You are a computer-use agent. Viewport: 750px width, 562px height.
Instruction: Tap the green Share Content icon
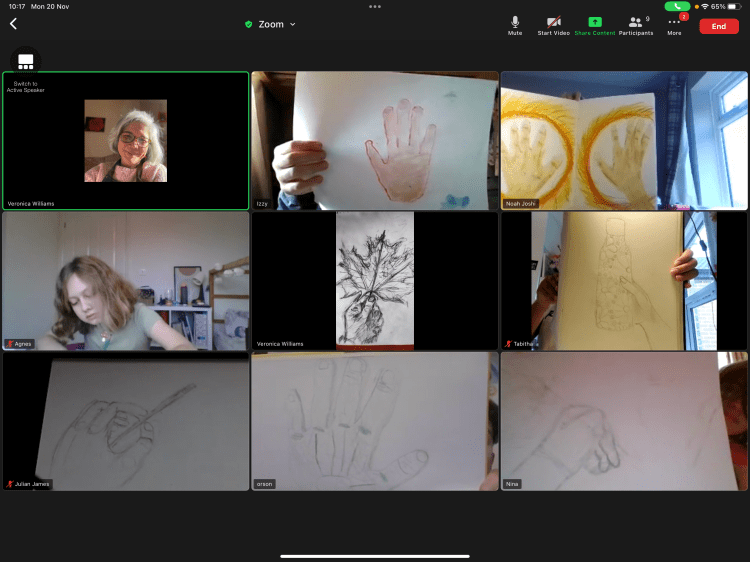(x=595, y=24)
